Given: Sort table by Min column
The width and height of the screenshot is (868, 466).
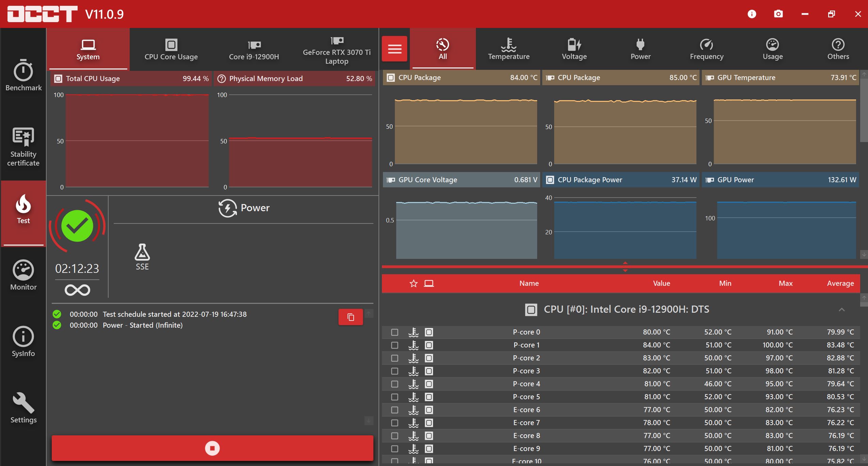Looking at the screenshot, I should point(725,283).
